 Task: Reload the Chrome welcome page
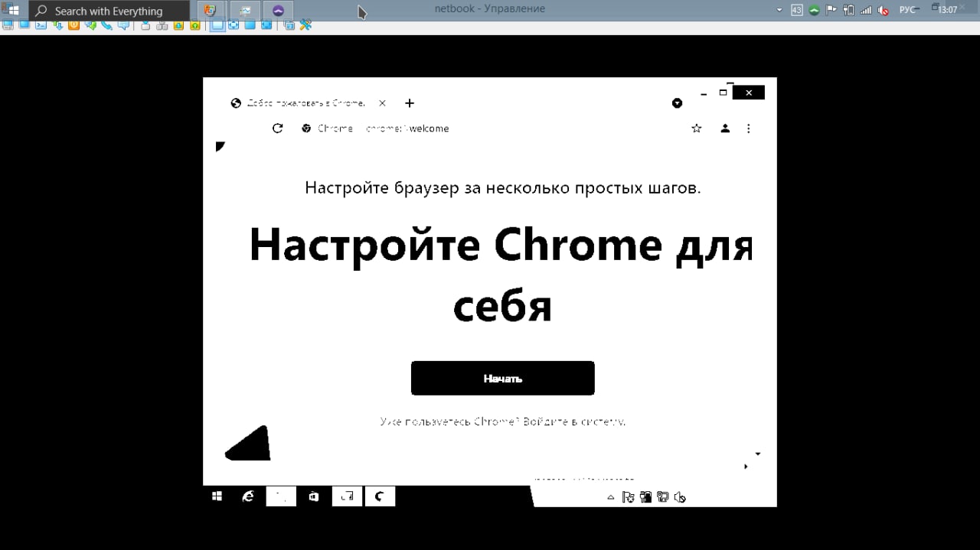(278, 129)
